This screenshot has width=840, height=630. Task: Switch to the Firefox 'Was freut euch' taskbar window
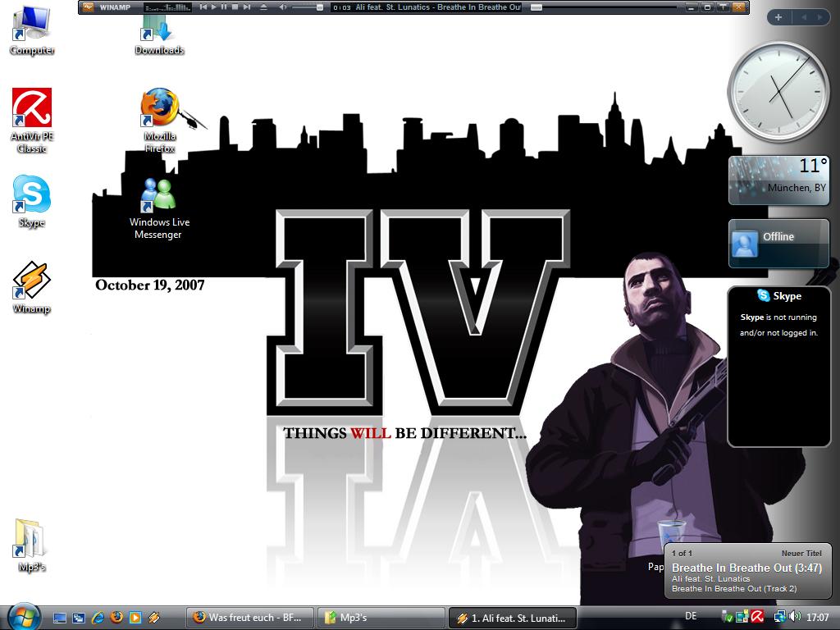point(250,617)
